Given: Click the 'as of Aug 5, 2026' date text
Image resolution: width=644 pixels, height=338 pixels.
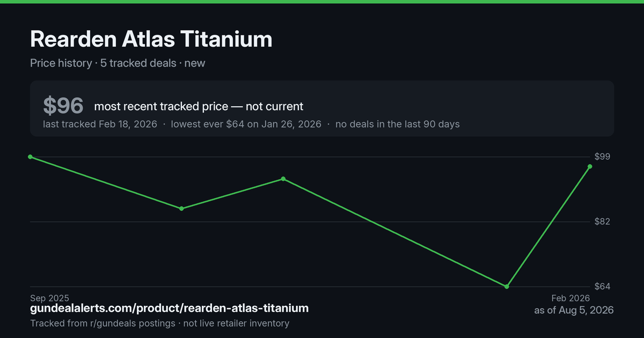Looking at the screenshot, I should (x=574, y=310).
